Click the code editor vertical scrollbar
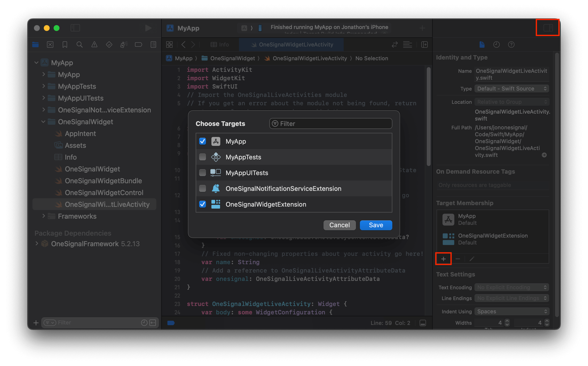Screen dimensions: 588x366 coord(428,117)
